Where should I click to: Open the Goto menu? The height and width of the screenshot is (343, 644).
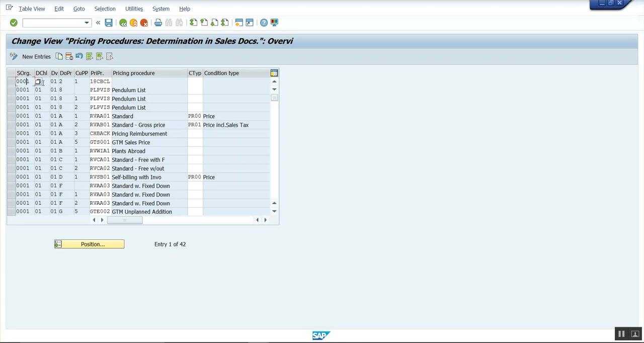tap(79, 9)
